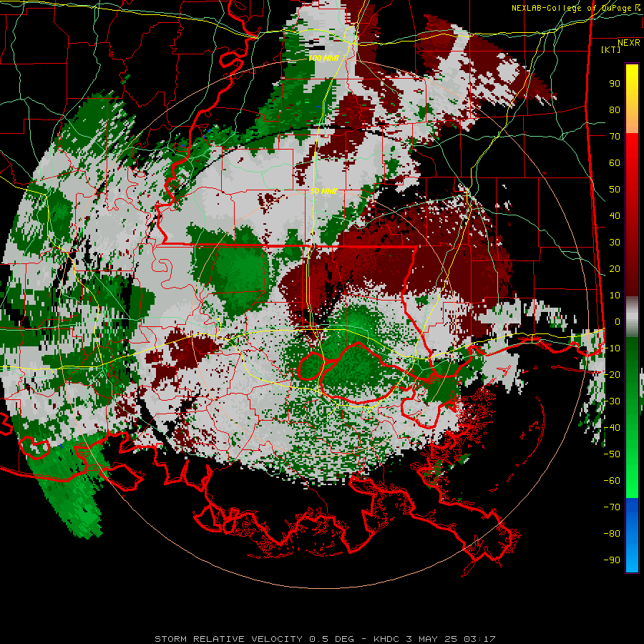
Task: Click the NEXLAB-College of DuPage header text
Action: click(576, 8)
